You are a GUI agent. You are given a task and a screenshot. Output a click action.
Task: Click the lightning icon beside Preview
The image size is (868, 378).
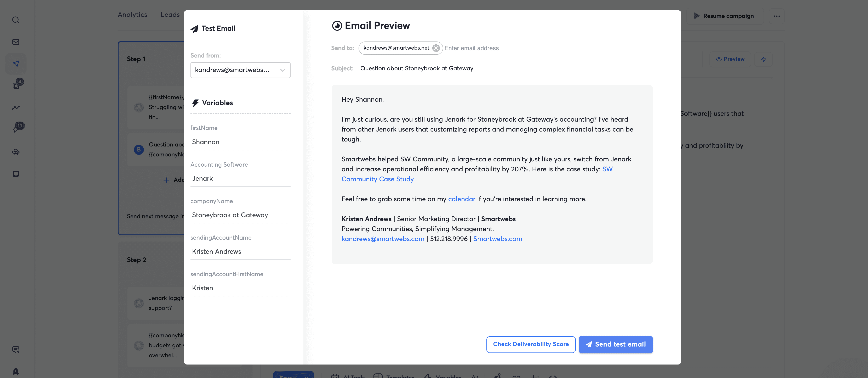[763, 59]
